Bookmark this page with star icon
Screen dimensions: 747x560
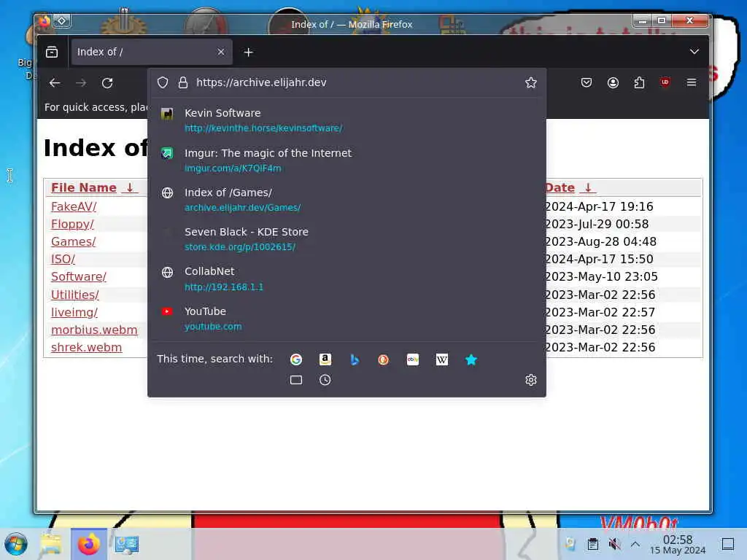(531, 82)
